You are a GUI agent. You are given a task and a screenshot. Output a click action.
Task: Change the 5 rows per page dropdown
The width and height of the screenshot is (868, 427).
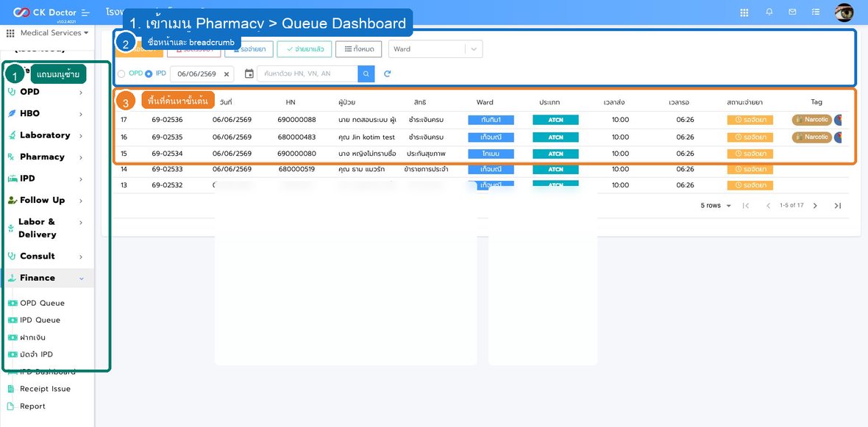click(x=716, y=206)
